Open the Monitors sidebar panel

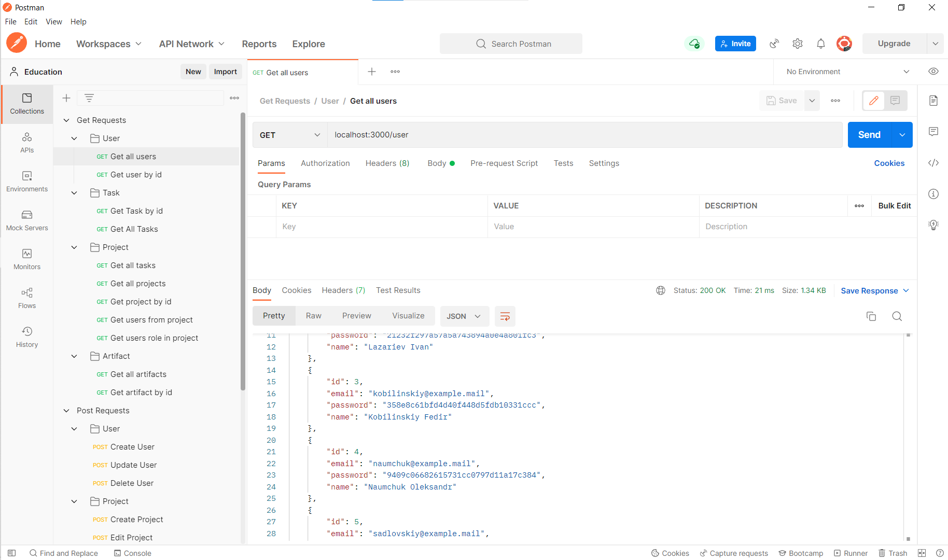(x=27, y=259)
